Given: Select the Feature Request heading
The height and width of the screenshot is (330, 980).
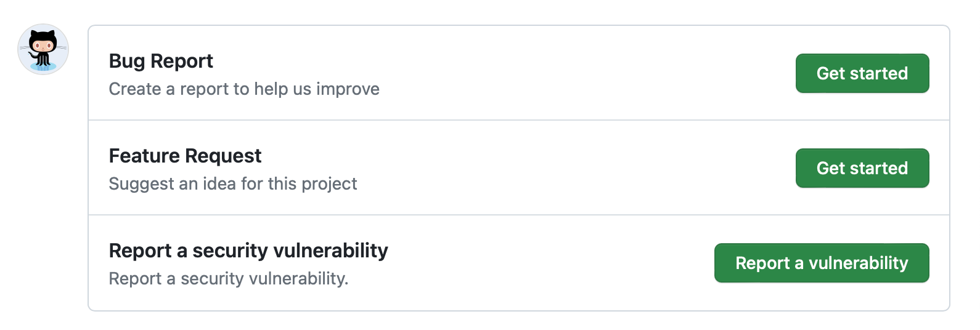Looking at the screenshot, I should [x=185, y=156].
